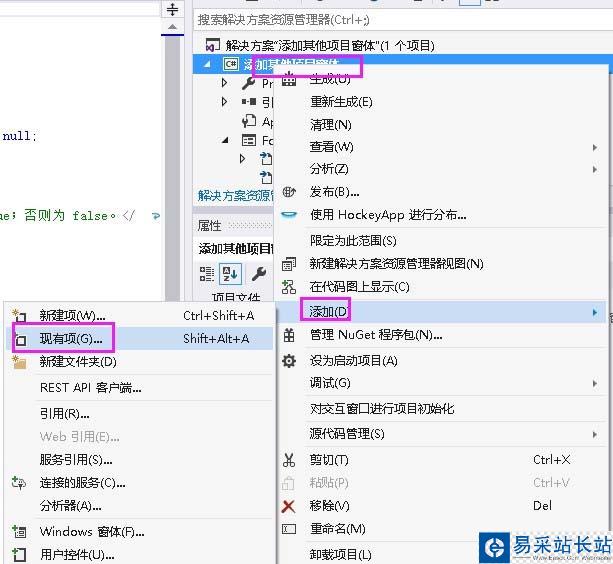The image size is (613, 564).
Task: Open the 查看(W) submenu arrow
Action: click(x=595, y=147)
